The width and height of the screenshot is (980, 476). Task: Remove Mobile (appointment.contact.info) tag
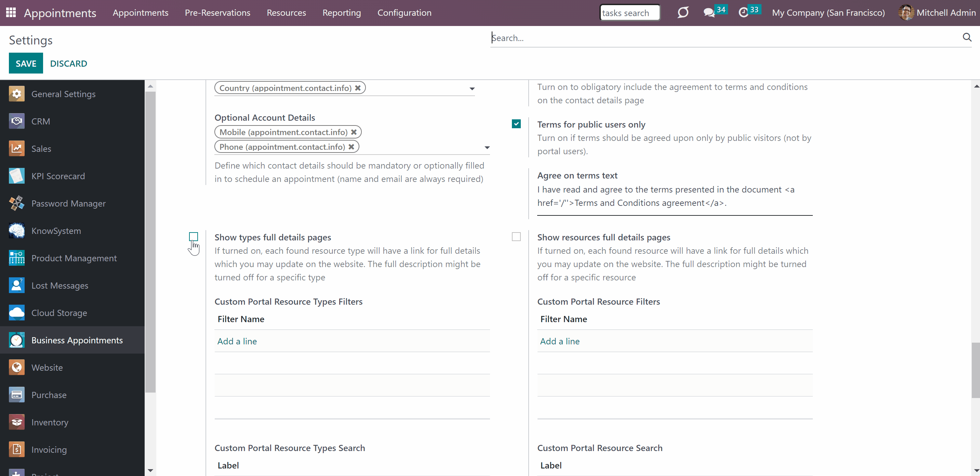coord(354,132)
